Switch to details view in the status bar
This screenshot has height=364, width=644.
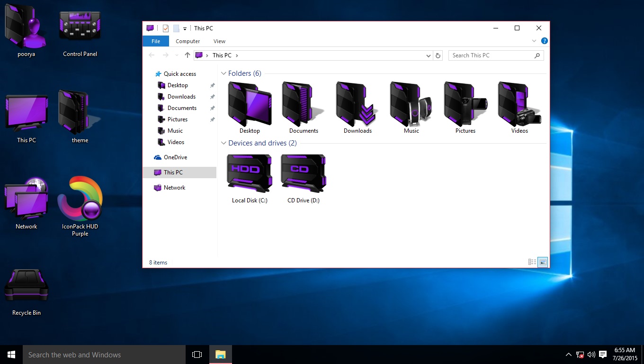[x=532, y=262]
